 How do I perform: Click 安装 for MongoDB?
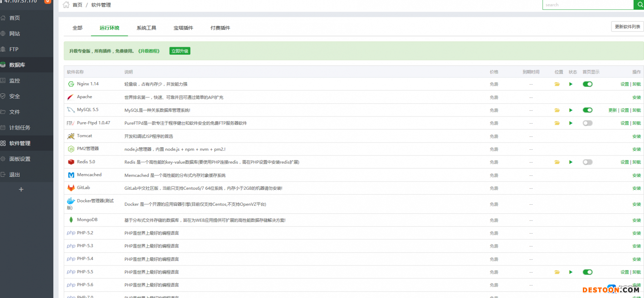636,220
